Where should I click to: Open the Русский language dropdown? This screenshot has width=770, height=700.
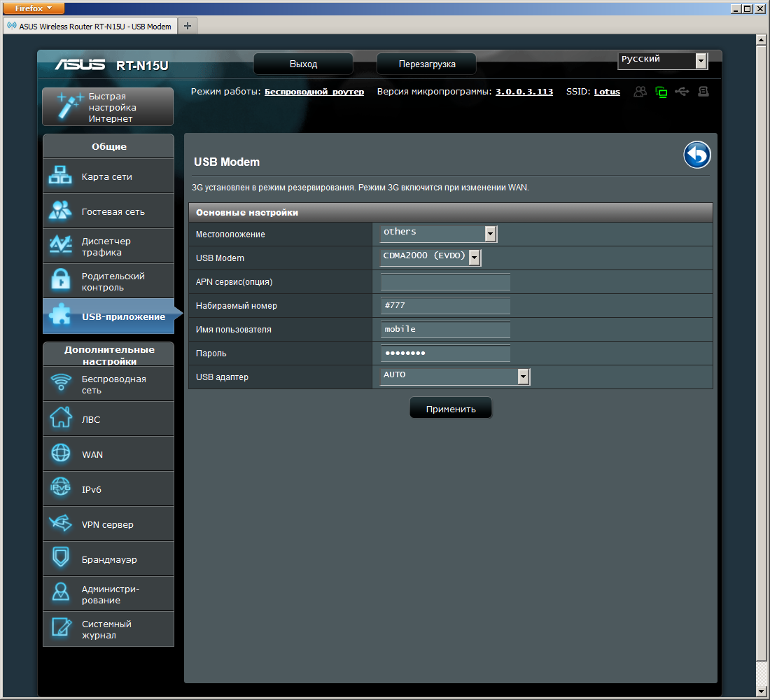coord(662,61)
